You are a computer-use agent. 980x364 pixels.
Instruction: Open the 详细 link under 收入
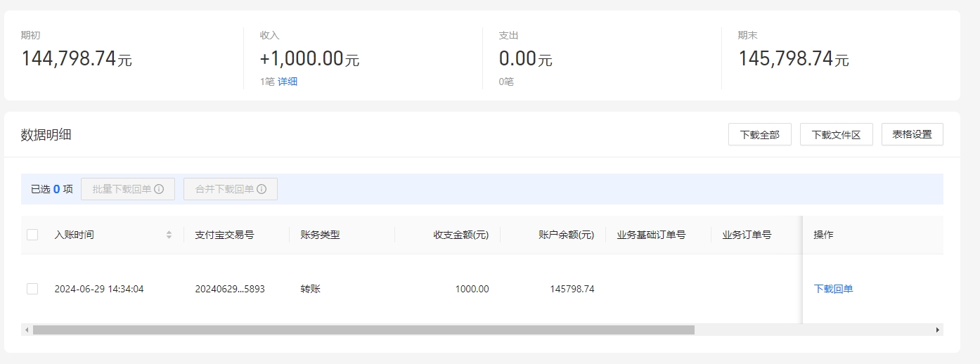point(288,82)
